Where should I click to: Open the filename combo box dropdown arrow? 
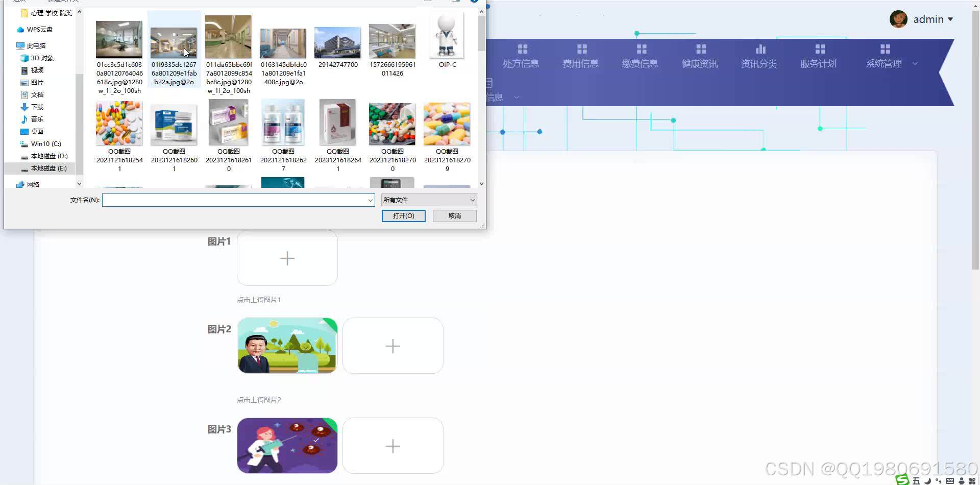(370, 200)
